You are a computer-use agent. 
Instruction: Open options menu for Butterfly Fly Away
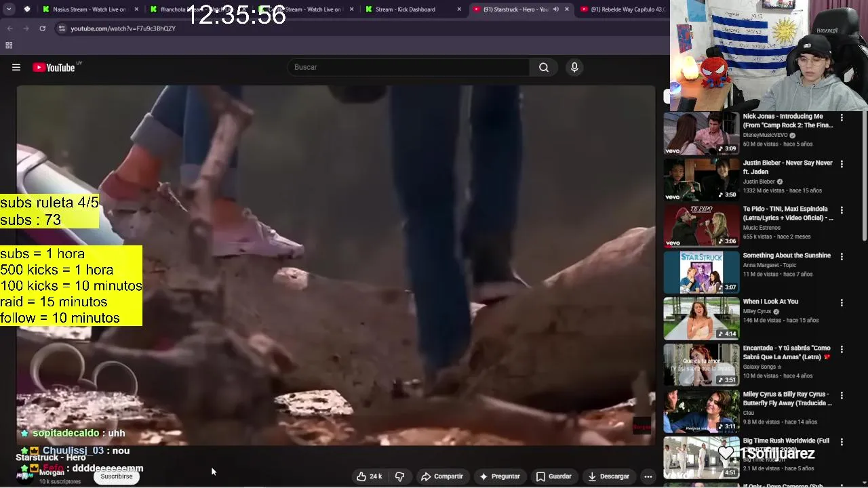click(x=842, y=395)
